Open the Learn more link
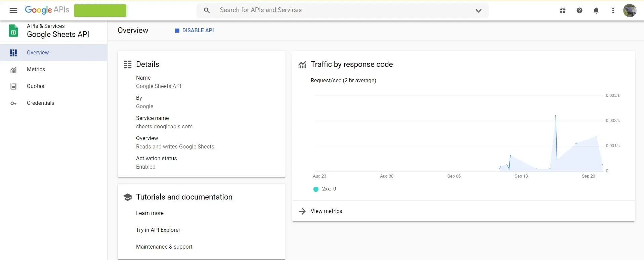The height and width of the screenshot is (260, 644). click(150, 213)
